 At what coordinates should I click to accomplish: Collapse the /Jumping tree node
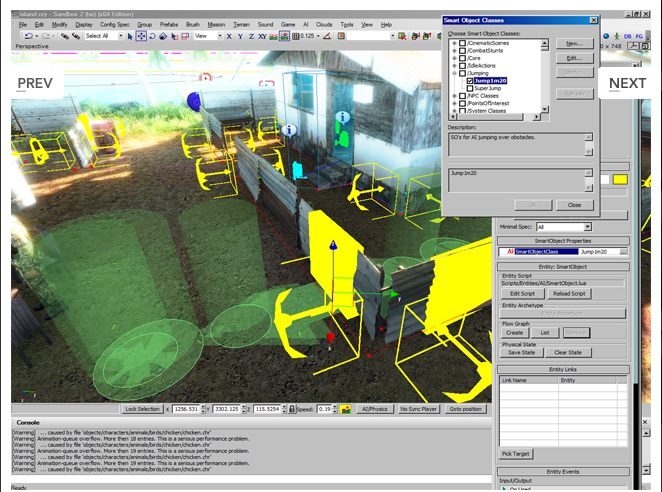(x=454, y=73)
